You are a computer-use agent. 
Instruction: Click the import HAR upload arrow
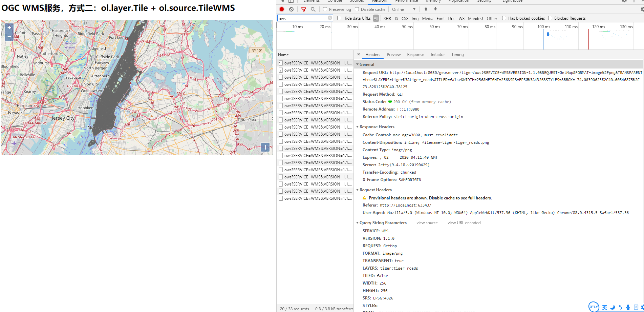pos(426,9)
